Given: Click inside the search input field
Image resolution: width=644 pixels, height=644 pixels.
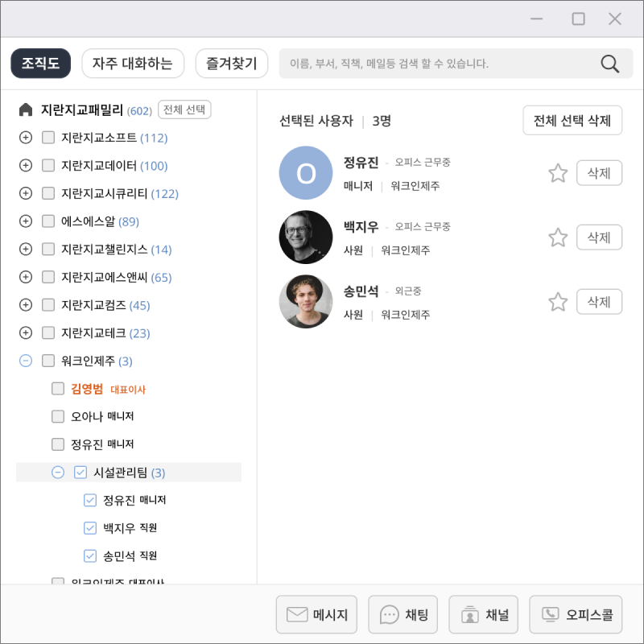Looking at the screenshot, I should tap(435, 63).
